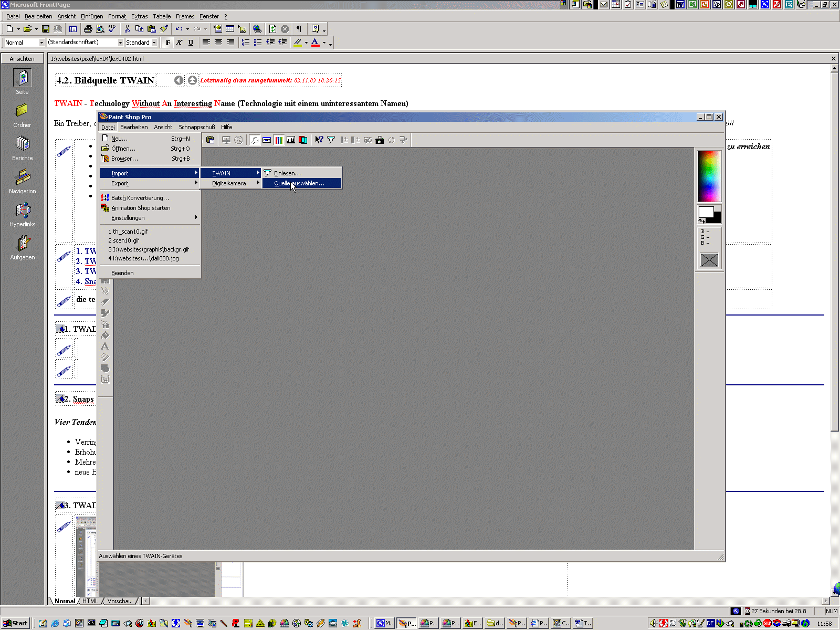The width and height of the screenshot is (840, 630).
Task: Expand the Einstellungen submenu
Action: click(150, 218)
